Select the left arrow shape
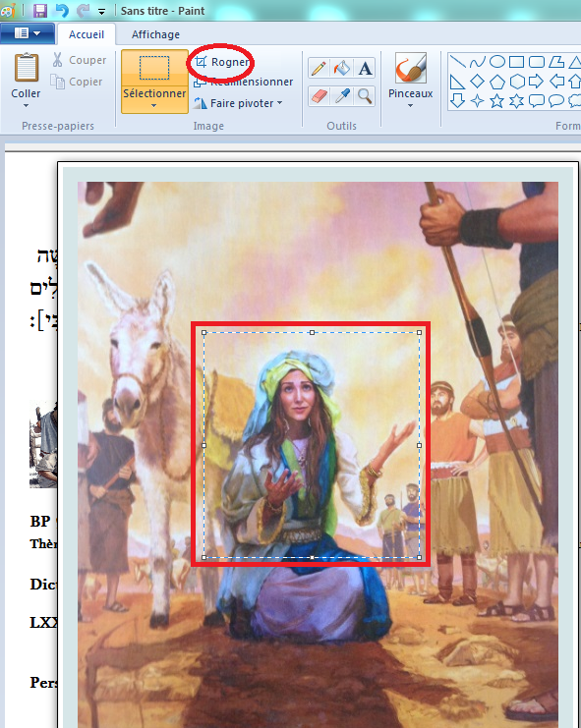Viewport: 581px width, 728px height. (555, 82)
